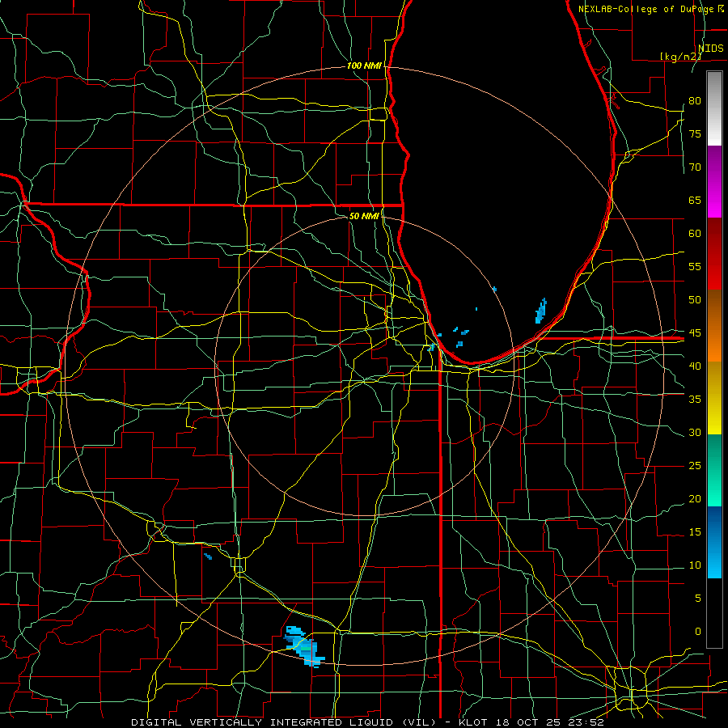Pick the magenta-purple segment of color bar

(714, 181)
